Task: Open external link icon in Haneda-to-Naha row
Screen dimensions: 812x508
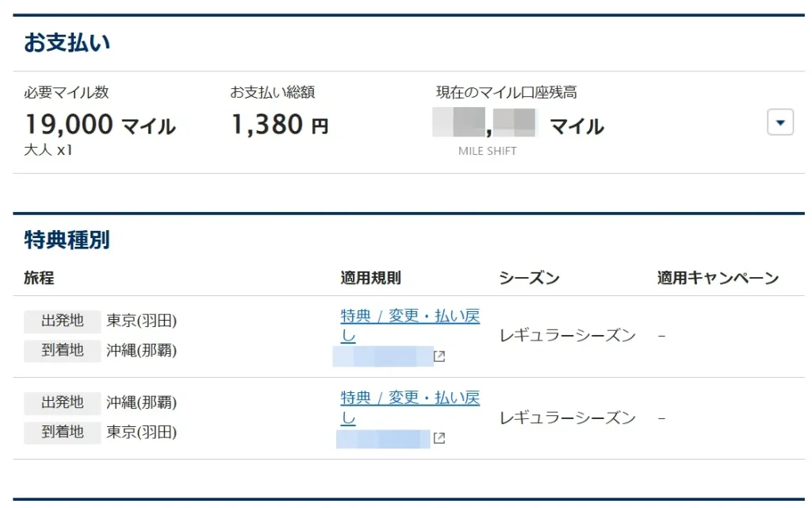Action: [439, 356]
